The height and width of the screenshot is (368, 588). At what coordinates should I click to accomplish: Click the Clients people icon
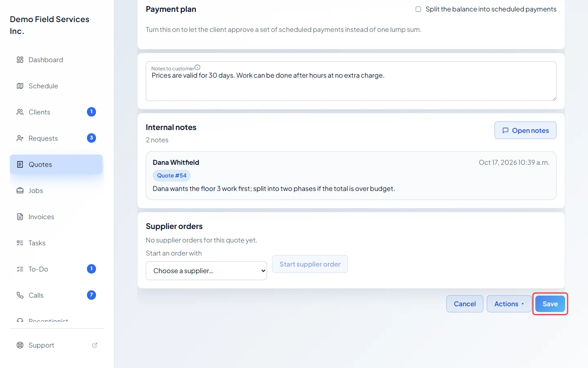click(20, 112)
